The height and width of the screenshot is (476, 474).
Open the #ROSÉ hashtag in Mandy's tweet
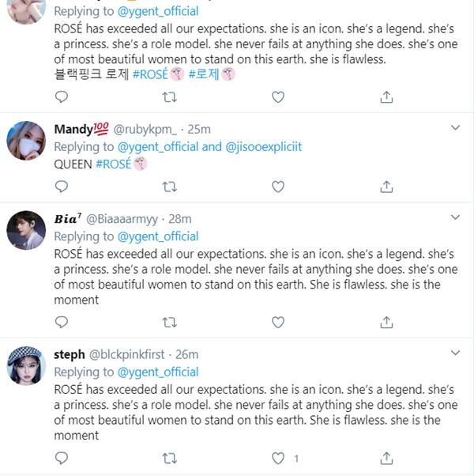point(113,164)
